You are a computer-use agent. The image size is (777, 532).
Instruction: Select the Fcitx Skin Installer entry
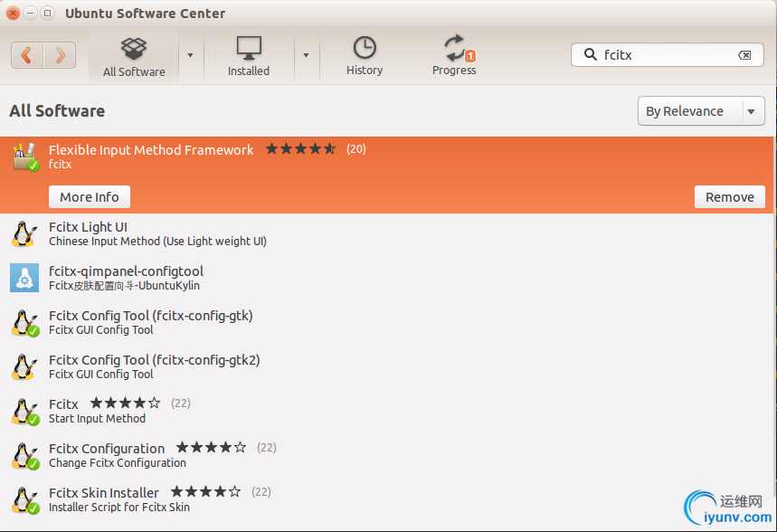pos(386,499)
